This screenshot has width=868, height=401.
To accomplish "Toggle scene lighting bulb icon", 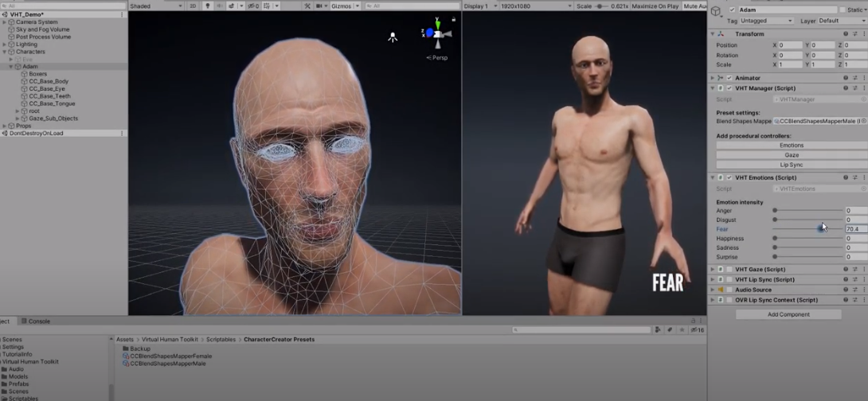I will 208,6.
